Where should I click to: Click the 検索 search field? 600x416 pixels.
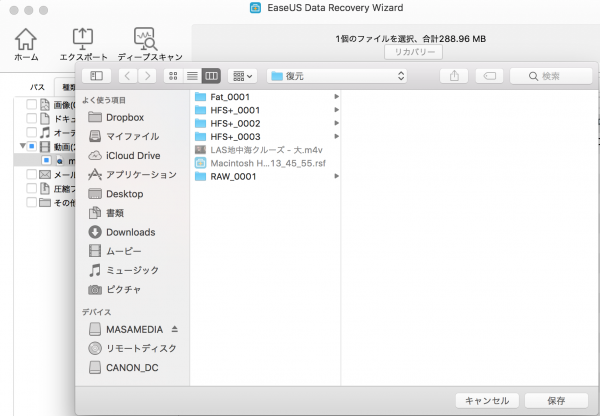coord(551,76)
